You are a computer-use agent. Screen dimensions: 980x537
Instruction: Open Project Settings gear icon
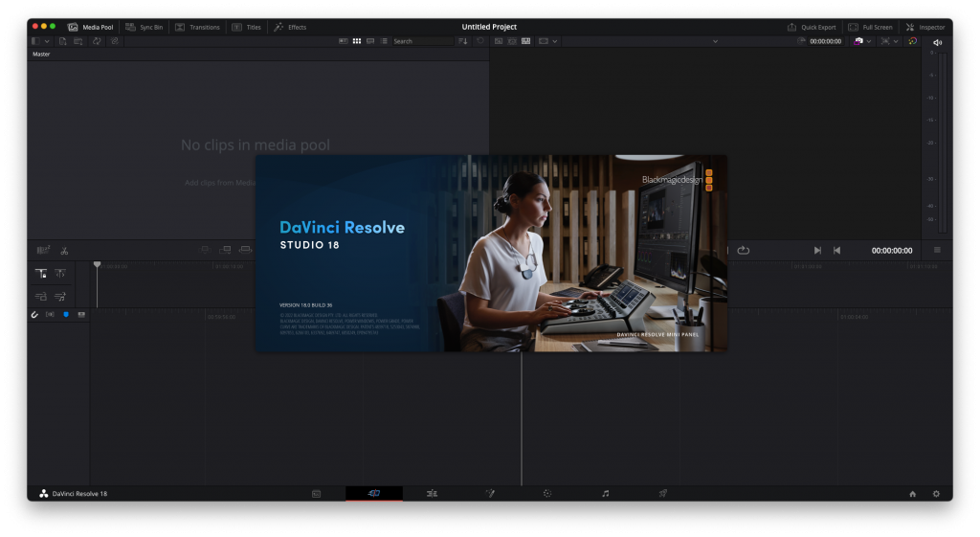click(936, 494)
